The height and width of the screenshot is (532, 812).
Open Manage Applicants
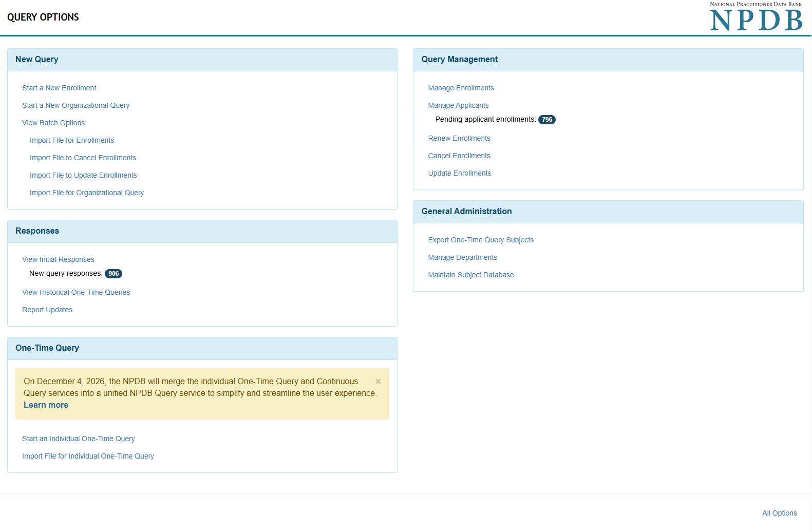[458, 105]
